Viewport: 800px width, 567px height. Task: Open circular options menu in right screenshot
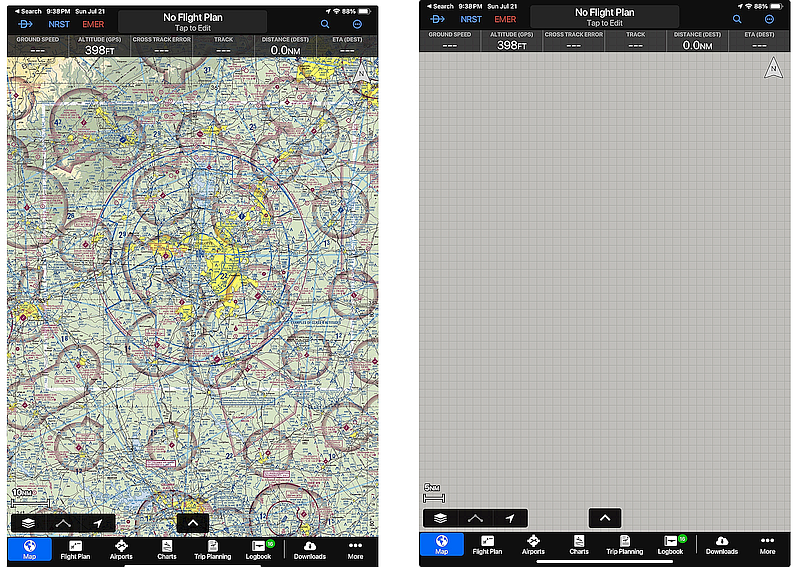tap(769, 19)
